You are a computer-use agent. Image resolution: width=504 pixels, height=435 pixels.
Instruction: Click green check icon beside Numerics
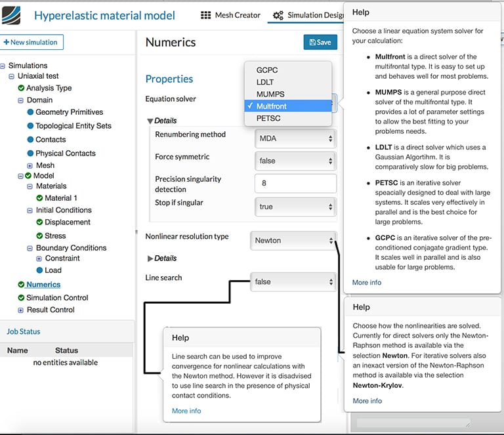pyautogui.click(x=21, y=285)
